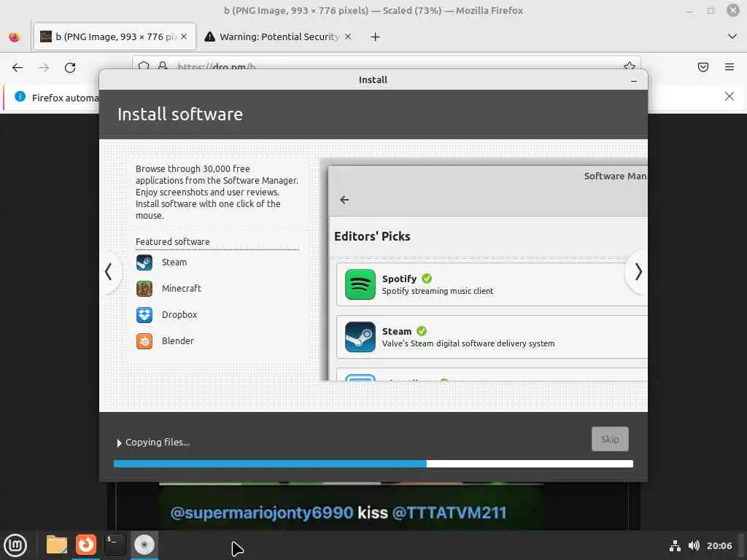Click the Steam logo in Editors' Picks
747x560 pixels.
coord(360,337)
